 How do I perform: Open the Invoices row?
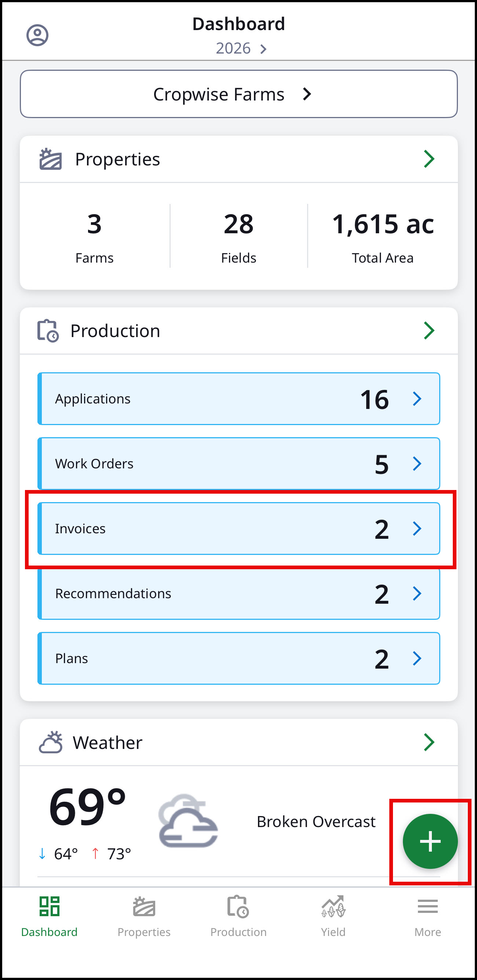click(239, 529)
